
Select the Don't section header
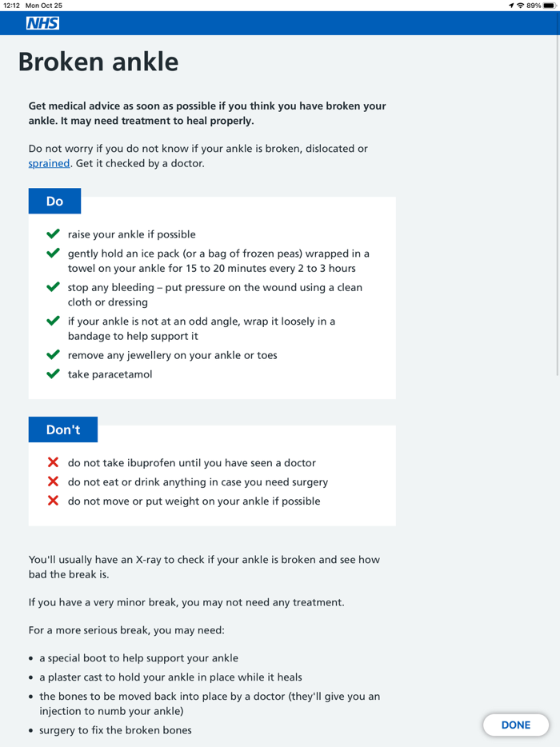(x=62, y=429)
